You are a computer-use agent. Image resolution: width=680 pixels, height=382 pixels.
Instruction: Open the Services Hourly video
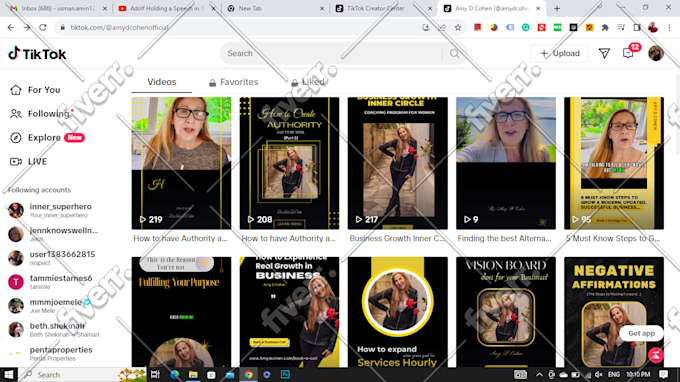tap(398, 312)
